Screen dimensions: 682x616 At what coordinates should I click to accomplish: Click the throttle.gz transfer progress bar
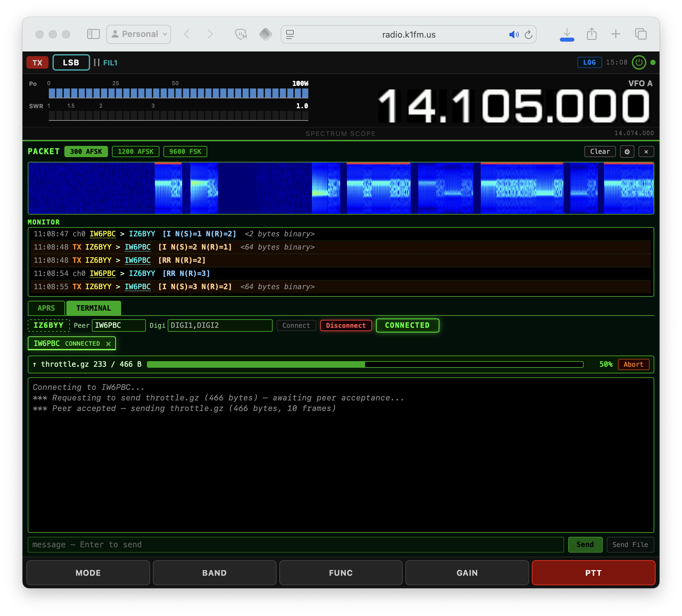365,364
